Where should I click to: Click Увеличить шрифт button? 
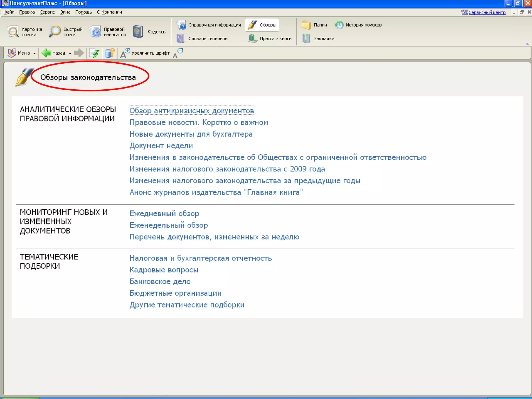(x=145, y=53)
